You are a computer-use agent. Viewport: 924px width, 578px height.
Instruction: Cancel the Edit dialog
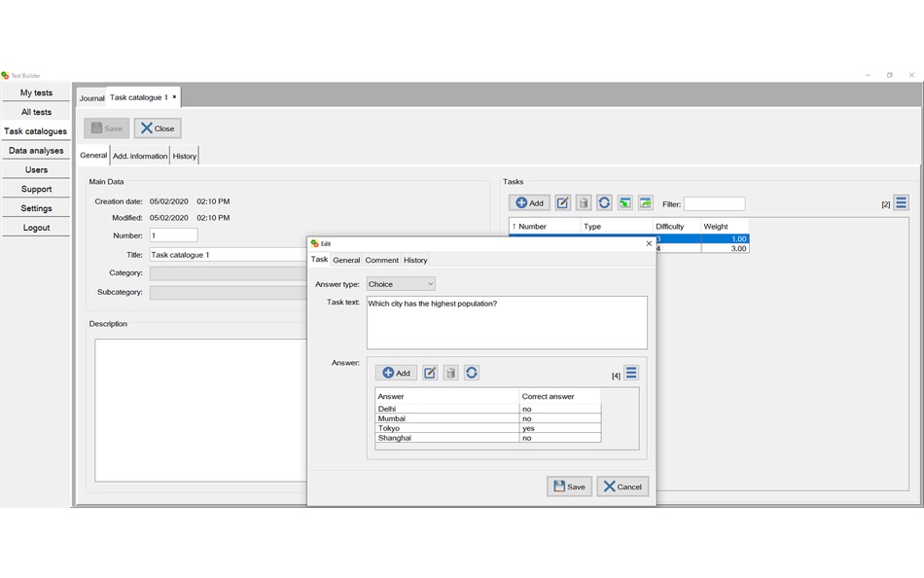point(622,487)
